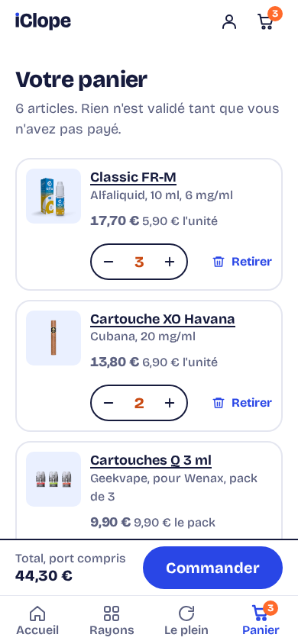The width and height of the screenshot is (298, 644).
Task: Select the Panier tab in bottom bar
Action: pos(261,620)
